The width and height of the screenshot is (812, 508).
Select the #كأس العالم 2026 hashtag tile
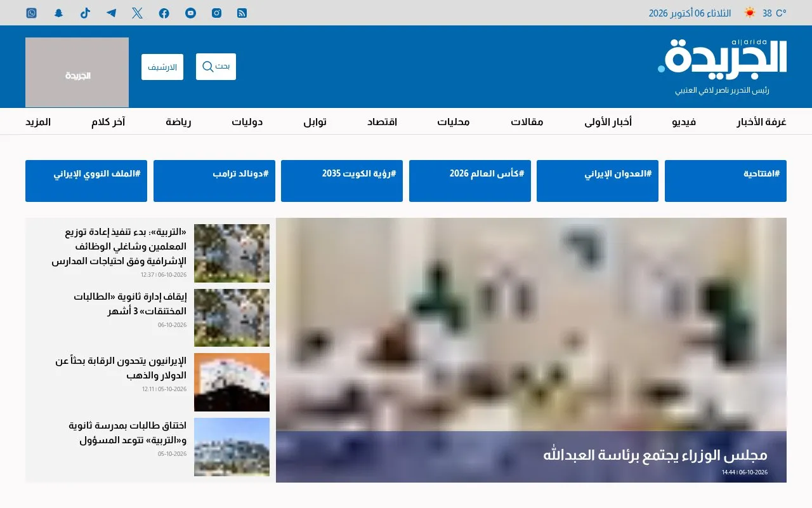pyautogui.click(x=470, y=181)
